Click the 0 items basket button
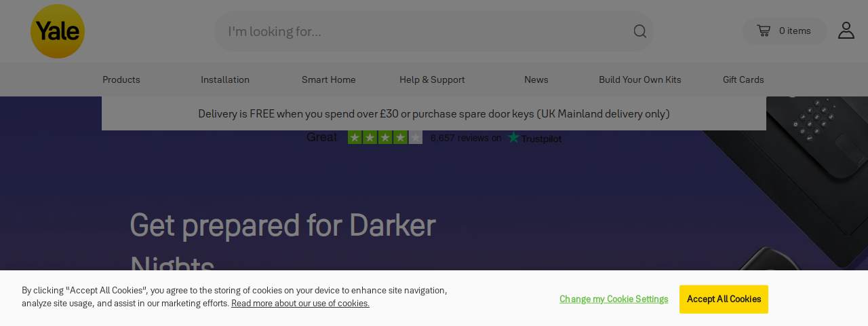Screen dimensions: 868x326 [785, 31]
